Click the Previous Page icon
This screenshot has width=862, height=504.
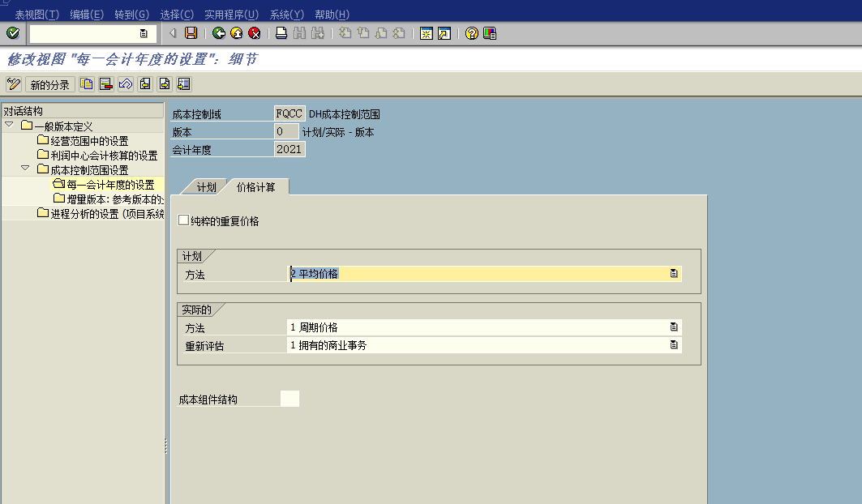[x=363, y=33]
